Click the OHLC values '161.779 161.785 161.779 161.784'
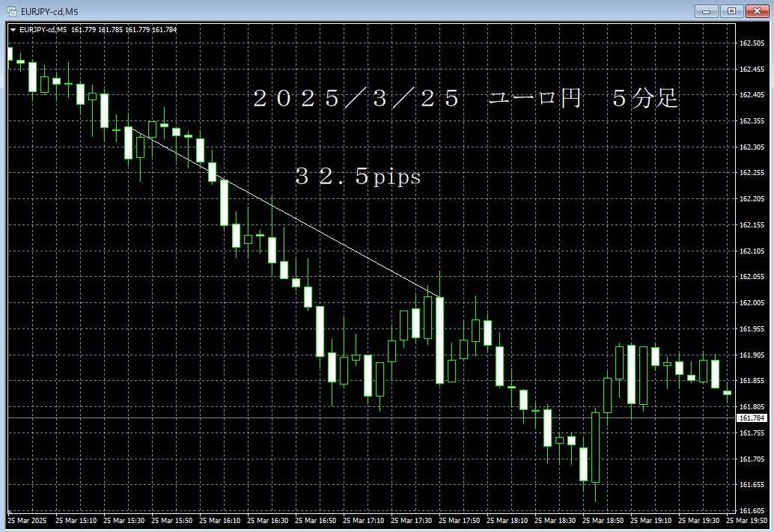This screenshot has width=774, height=532. tap(124, 30)
